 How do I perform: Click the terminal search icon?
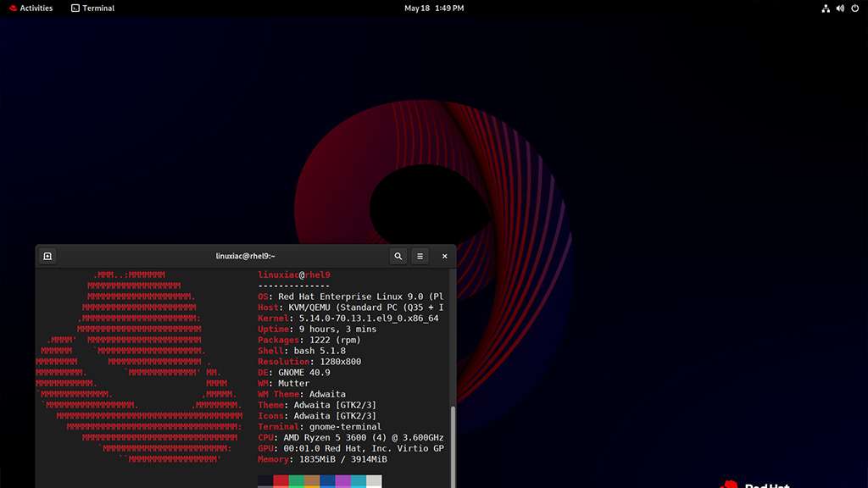click(398, 256)
